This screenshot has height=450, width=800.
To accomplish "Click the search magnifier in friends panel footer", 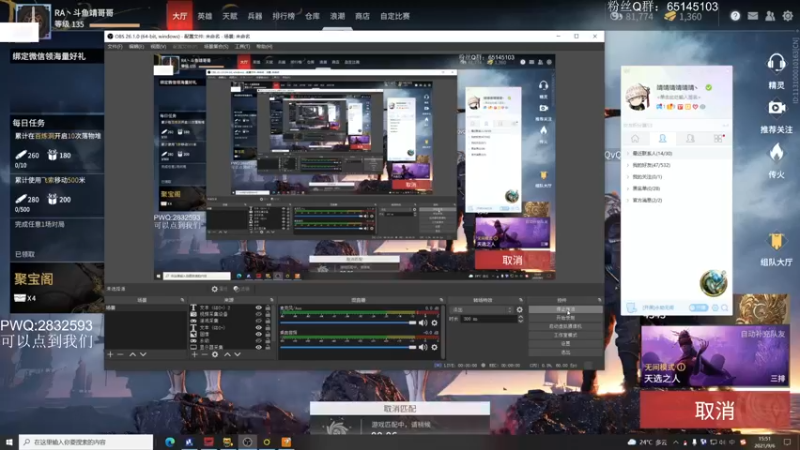I will pos(724,308).
